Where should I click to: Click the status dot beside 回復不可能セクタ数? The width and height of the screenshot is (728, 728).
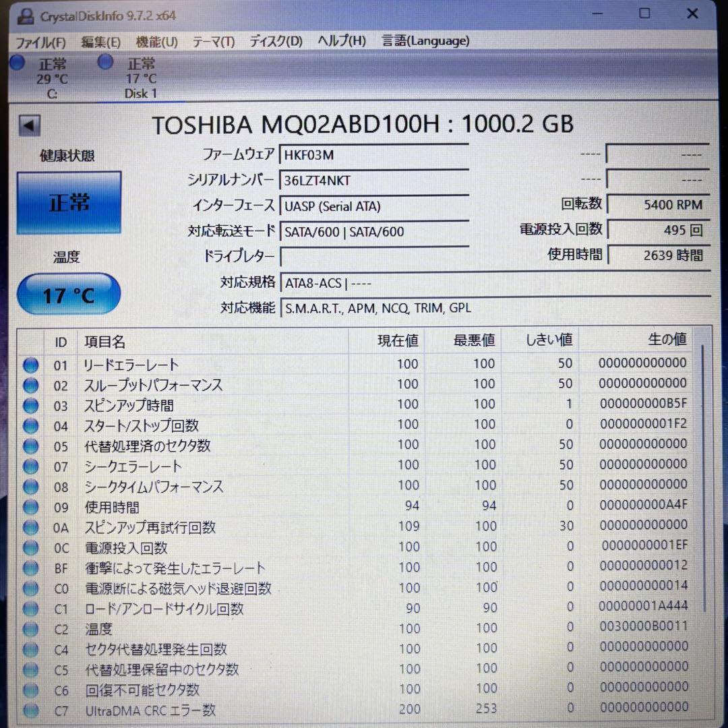(31, 690)
